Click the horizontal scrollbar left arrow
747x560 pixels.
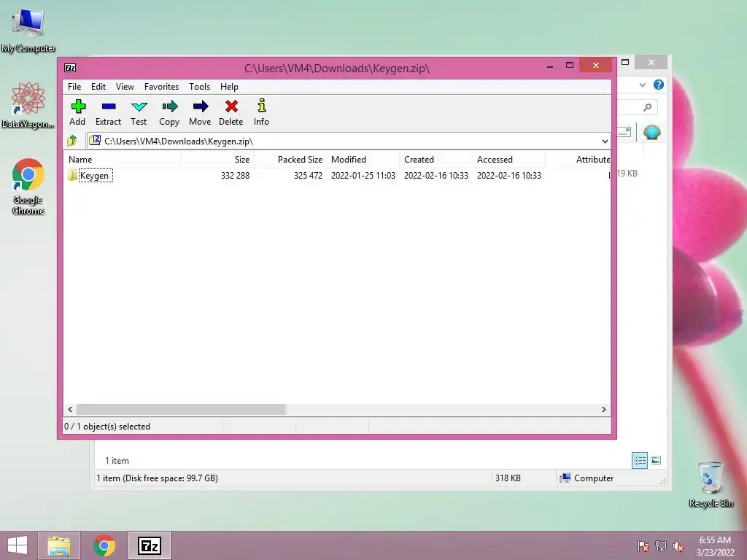pyautogui.click(x=70, y=409)
